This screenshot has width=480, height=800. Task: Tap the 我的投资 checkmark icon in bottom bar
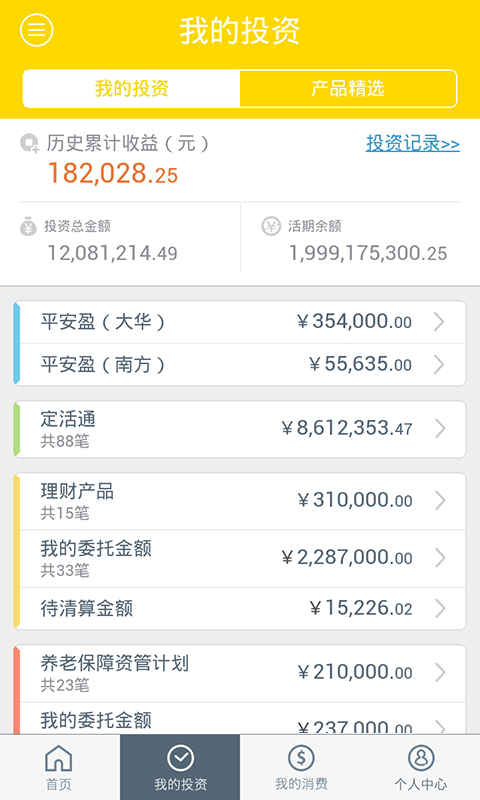pyautogui.click(x=180, y=758)
